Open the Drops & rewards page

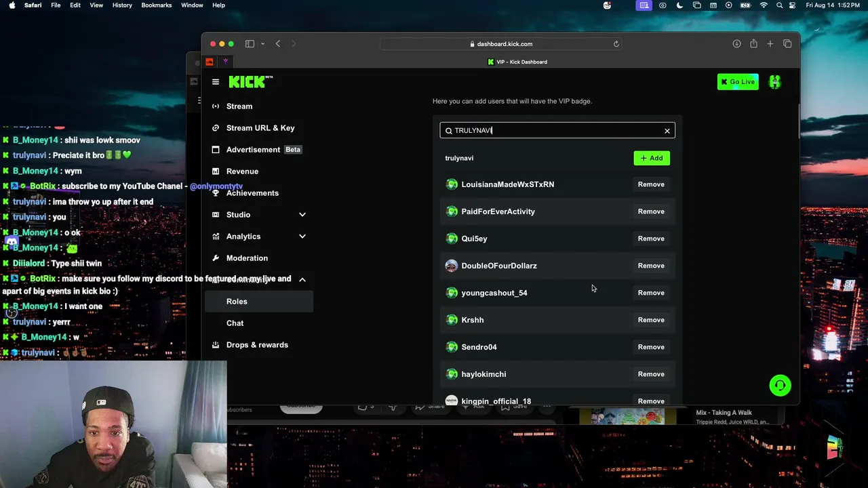coord(257,345)
